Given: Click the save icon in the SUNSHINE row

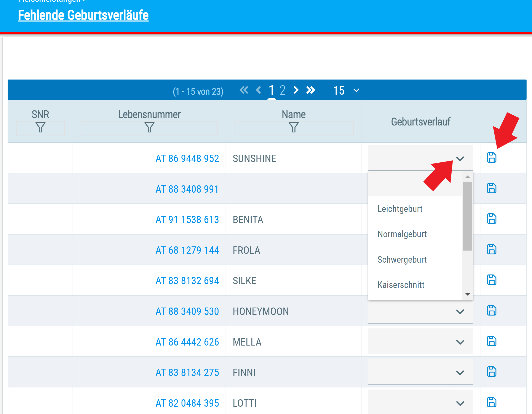Looking at the screenshot, I should (492, 158).
